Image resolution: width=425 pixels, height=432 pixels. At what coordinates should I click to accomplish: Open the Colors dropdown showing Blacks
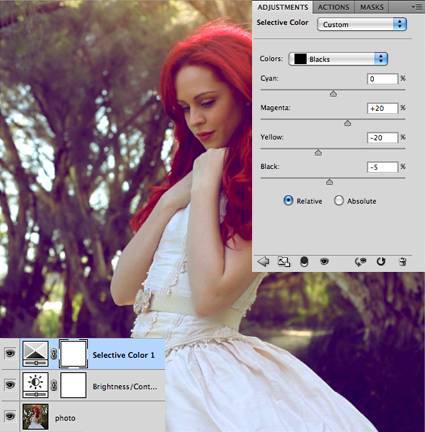tap(338, 59)
